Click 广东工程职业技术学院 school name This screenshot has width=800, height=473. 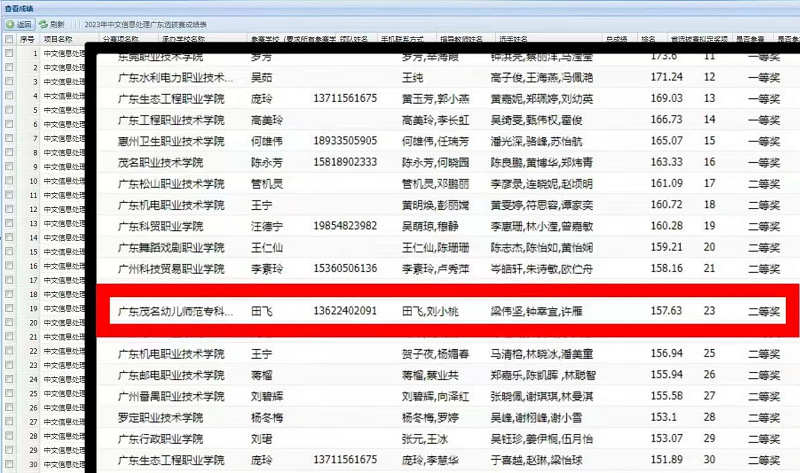[171, 120]
